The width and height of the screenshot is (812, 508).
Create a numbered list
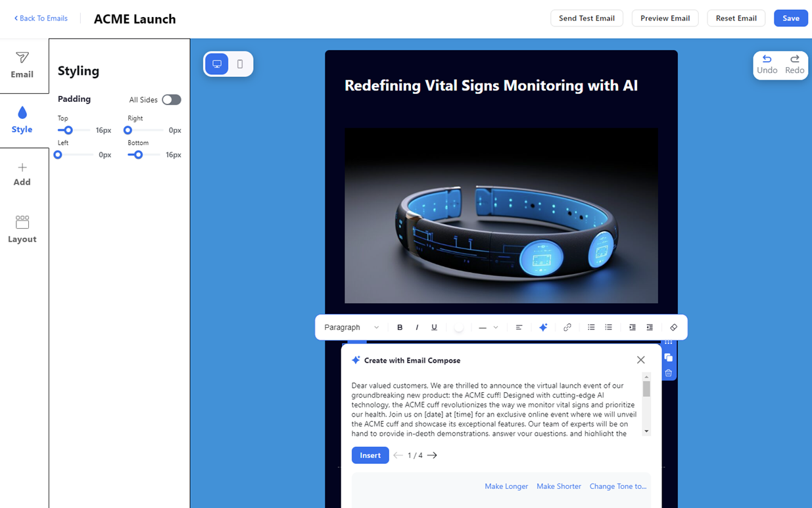(x=608, y=327)
